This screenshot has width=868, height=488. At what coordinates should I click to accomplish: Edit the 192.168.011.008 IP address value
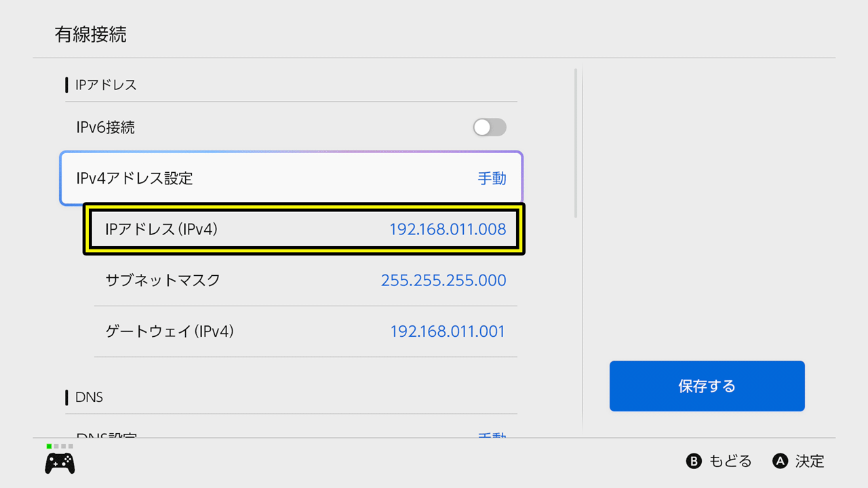pos(448,229)
